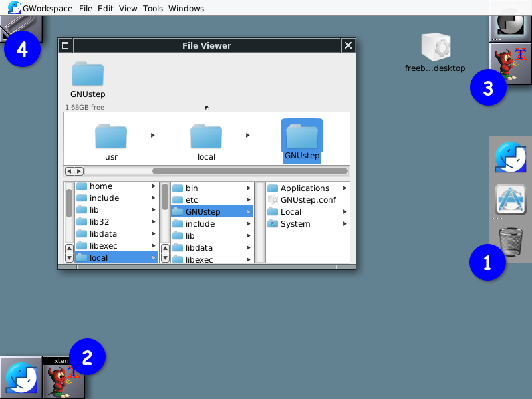Click the GNUstep folder icon atop the File Viewer
Viewport: 532px width, 399px height.
(x=87, y=74)
